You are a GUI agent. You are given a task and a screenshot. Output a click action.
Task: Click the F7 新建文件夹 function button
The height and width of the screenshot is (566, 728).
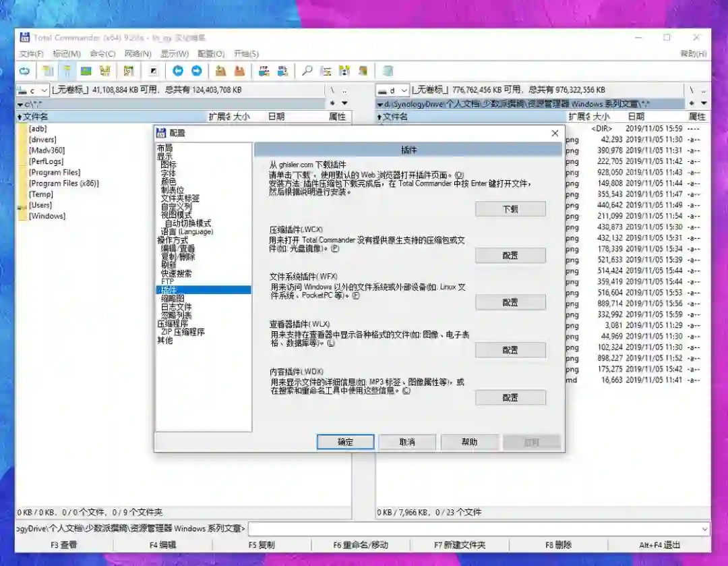tap(460, 544)
